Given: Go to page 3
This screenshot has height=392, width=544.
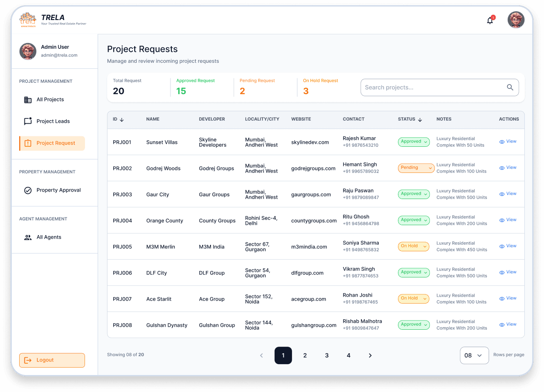Looking at the screenshot, I should click(x=327, y=355).
